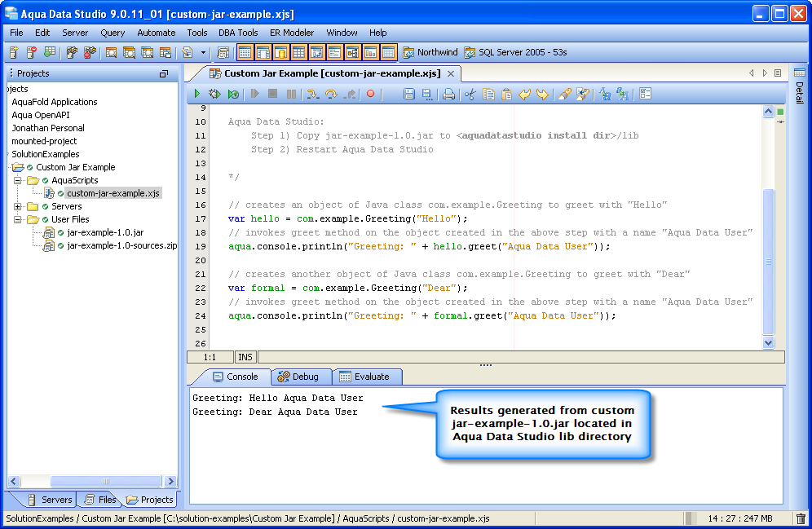Click the Pause icon in editor toolbar
This screenshot has height=529, width=812.
pyautogui.click(x=292, y=94)
